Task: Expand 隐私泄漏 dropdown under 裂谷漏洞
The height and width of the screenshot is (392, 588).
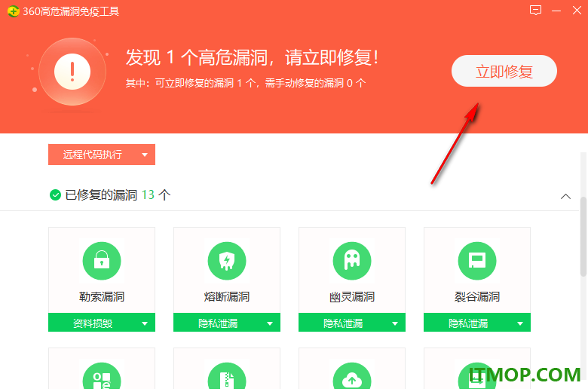Action: (x=477, y=323)
